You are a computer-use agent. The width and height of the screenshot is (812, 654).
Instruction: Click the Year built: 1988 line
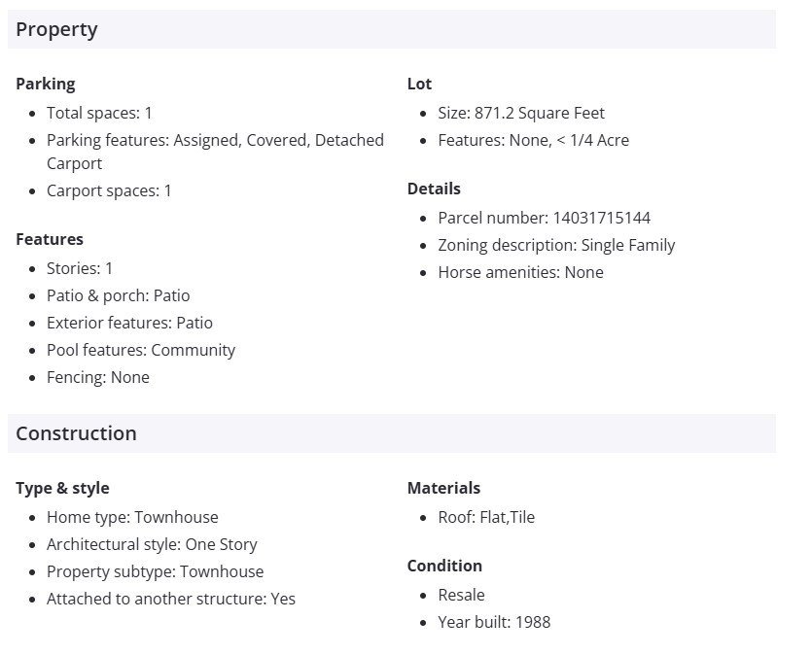(494, 622)
